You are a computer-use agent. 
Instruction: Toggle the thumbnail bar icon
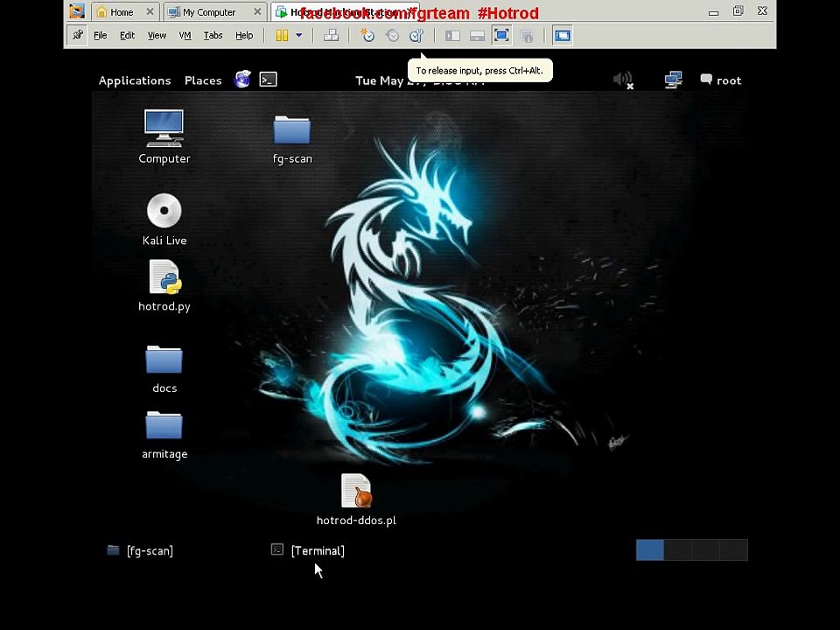pyautogui.click(x=478, y=36)
